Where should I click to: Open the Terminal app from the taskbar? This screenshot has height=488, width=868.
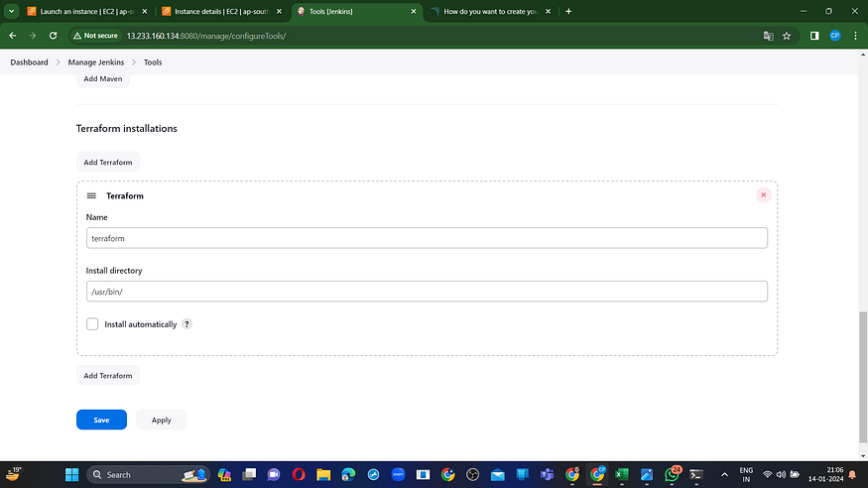tap(696, 475)
